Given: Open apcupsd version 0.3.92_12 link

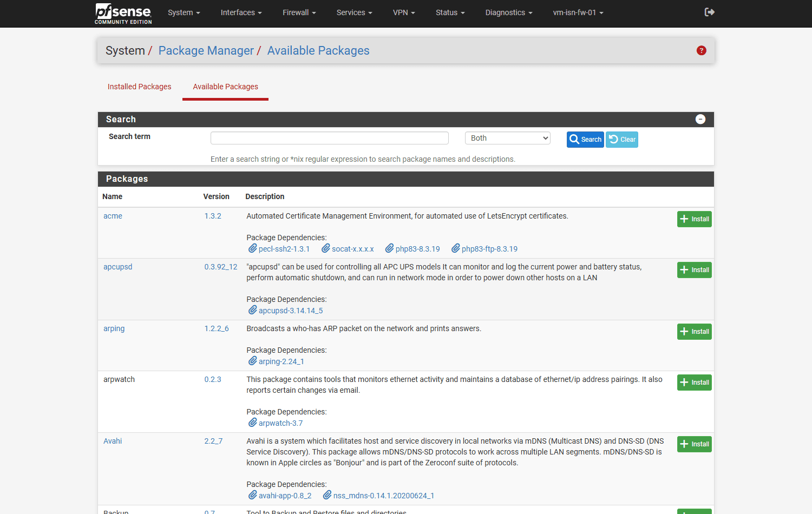Looking at the screenshot, I should pos(221,267).
